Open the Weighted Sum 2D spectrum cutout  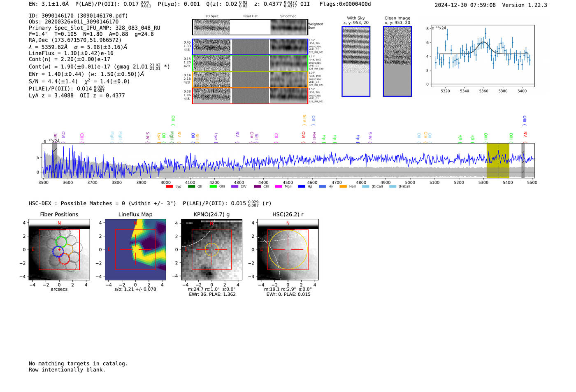[x=211, y=27]
